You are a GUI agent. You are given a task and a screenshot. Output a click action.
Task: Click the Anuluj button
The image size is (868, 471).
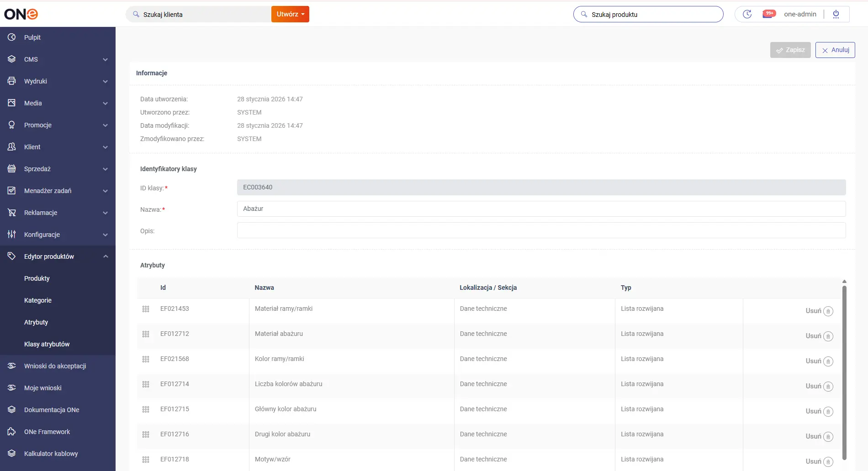[x=835, y=50]
